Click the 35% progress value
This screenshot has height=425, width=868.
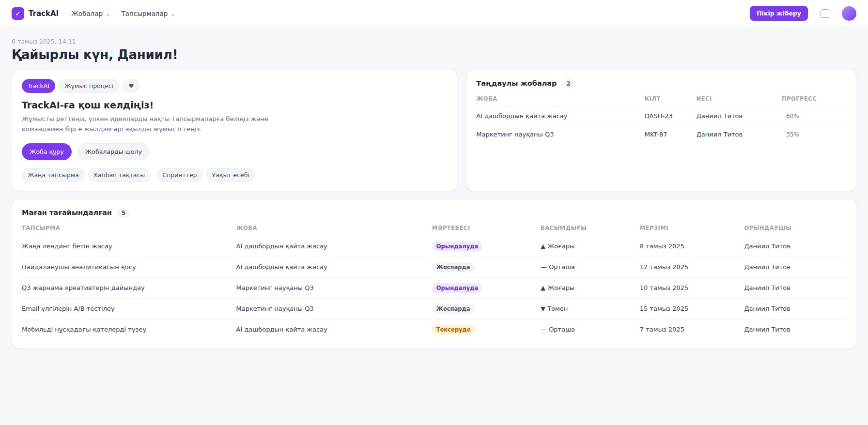click(792, 135)
